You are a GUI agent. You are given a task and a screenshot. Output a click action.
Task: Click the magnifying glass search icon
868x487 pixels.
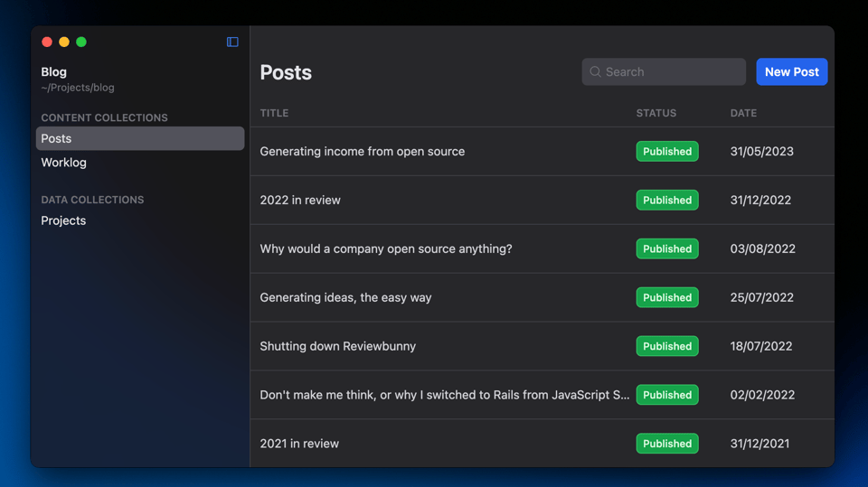click(x=595, y=72)
